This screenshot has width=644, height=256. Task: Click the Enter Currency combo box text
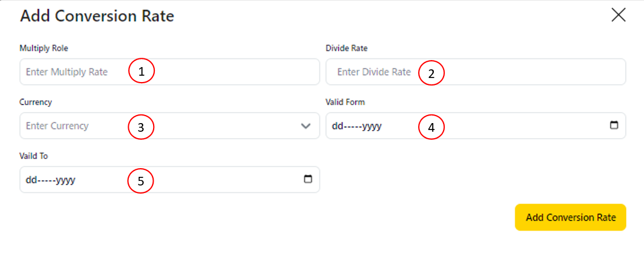pyautogui.click(x=57, y=126)
